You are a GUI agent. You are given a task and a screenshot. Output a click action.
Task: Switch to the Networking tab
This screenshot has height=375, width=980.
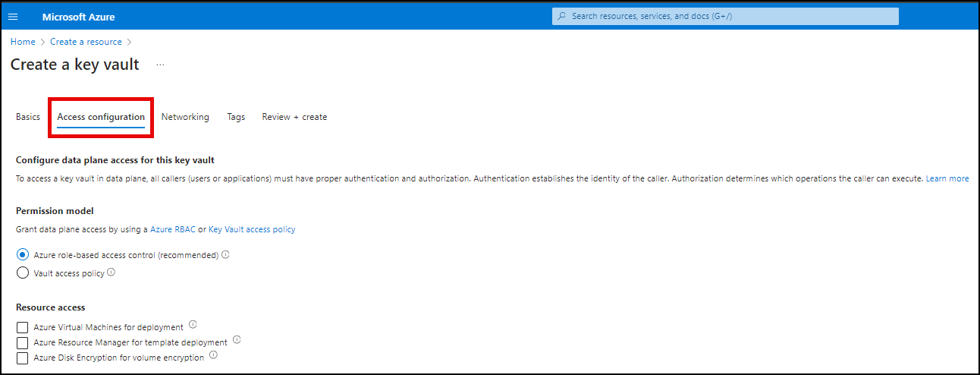click(x=185, y=117)
